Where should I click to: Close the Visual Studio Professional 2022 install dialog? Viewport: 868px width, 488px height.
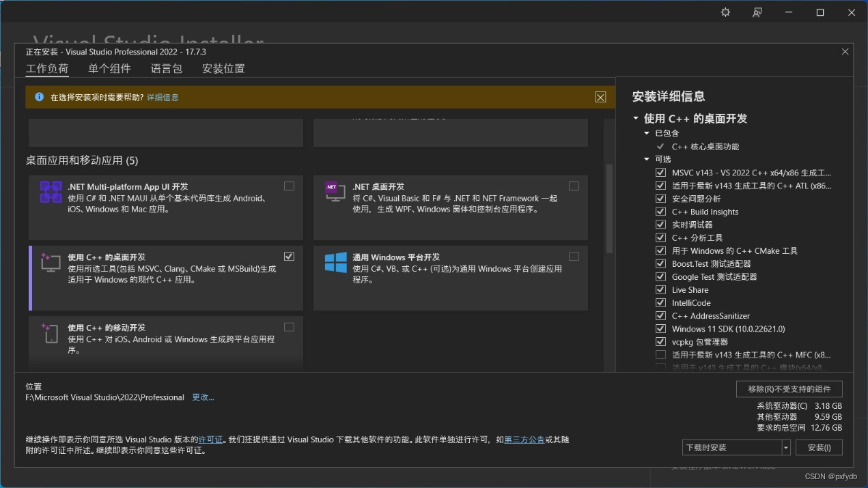pyautogui.click(x=845, y=51)
